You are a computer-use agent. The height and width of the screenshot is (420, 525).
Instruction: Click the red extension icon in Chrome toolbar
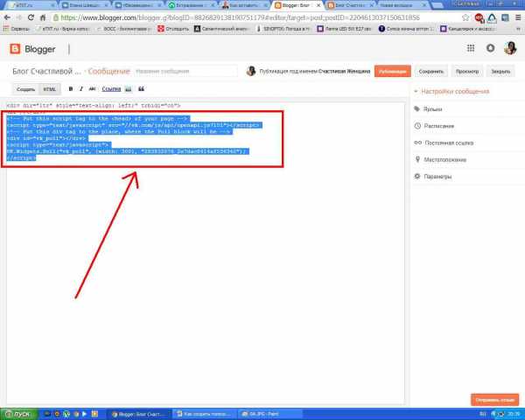pyautogui.click(x=479, y=18)
